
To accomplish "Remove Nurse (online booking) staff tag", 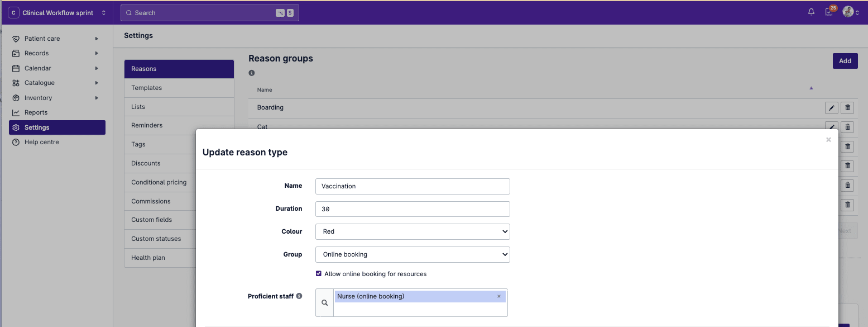I will [499, 296].
